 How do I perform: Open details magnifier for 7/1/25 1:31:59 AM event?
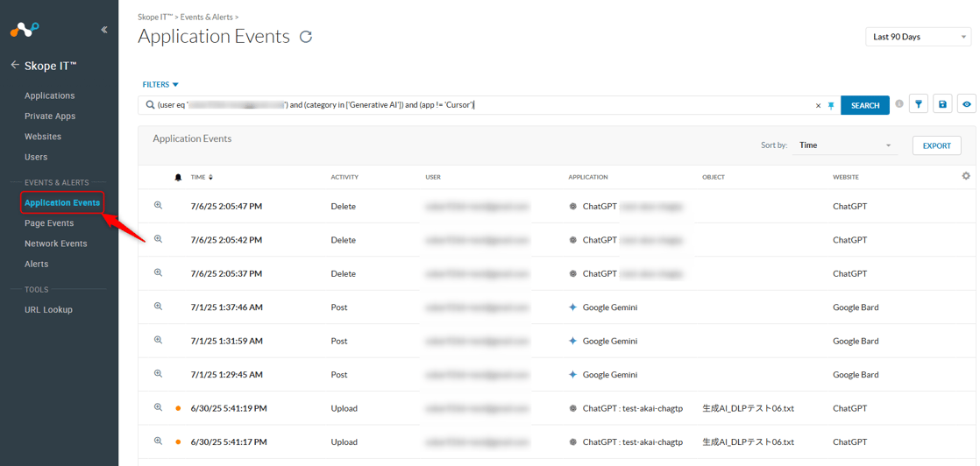point(158,340)
